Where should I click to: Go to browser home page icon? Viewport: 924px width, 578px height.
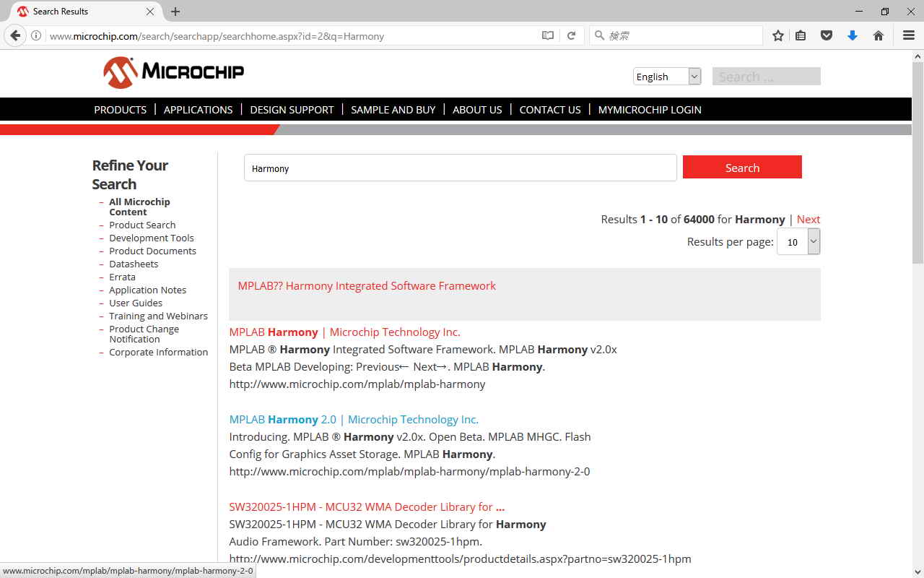click(x=879, y=35)
